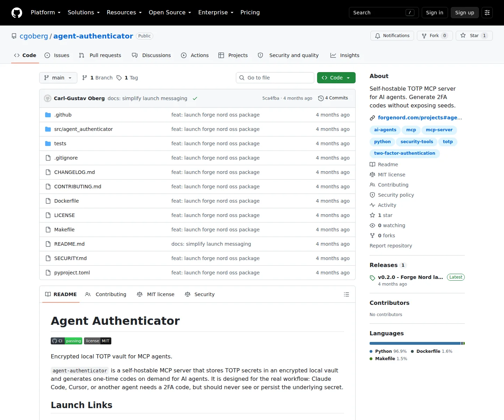This screenshot has width=504, height=420.
Task: Open Readme link in About sidebar
Action: tap(384, 164)
